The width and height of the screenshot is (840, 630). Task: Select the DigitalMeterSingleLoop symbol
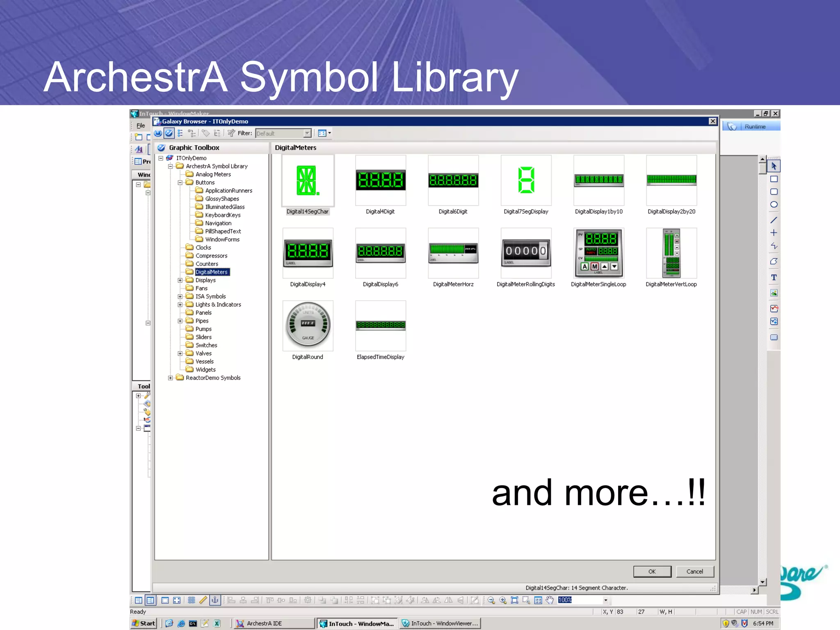598,258
